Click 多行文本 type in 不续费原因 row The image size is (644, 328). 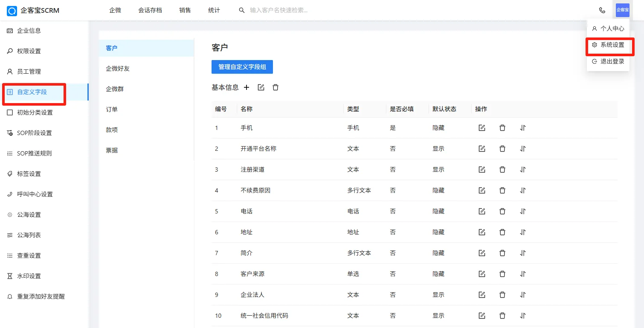(x=359, y=190)
